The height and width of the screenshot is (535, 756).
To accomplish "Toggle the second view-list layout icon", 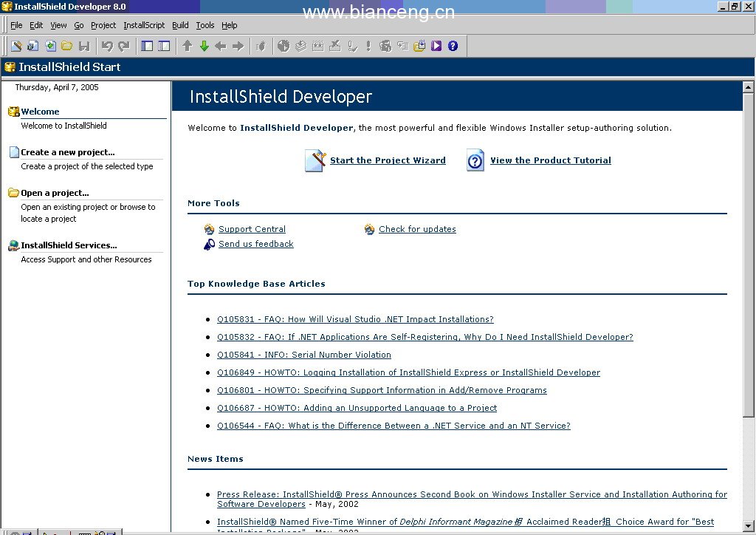I will (164, 46).
